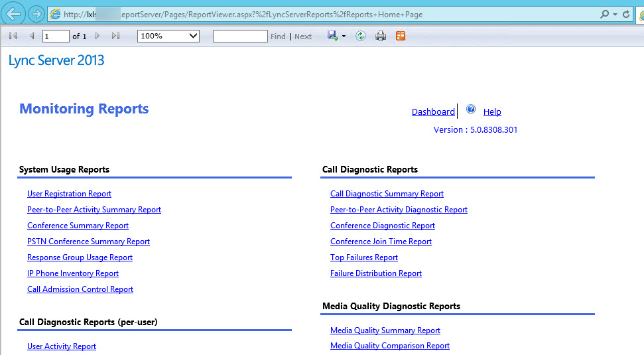
Task: Click the browser back arrow button
Action: 13,14
